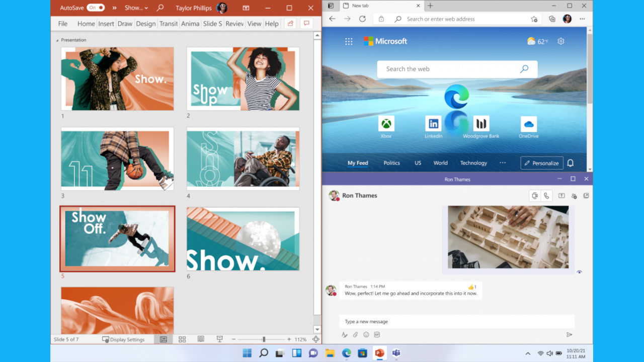Open the Design ribbon tab
Screen dimensions: 644x362
point(146,24)
